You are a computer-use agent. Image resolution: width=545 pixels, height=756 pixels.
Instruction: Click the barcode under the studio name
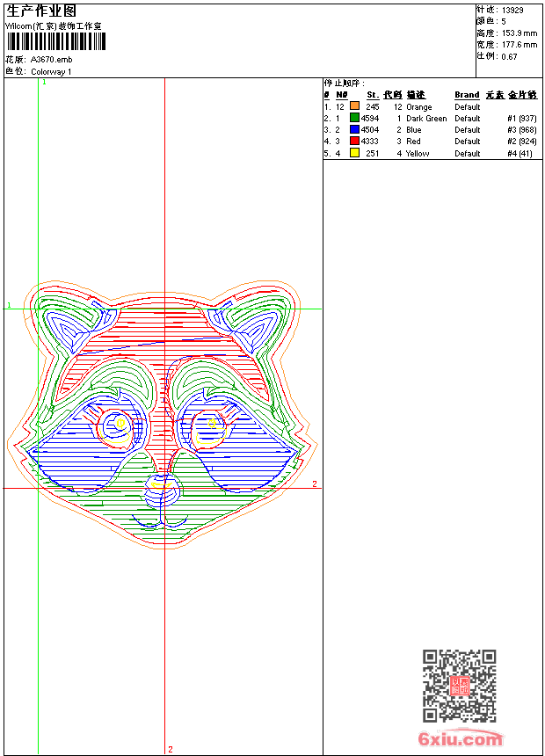56,41
